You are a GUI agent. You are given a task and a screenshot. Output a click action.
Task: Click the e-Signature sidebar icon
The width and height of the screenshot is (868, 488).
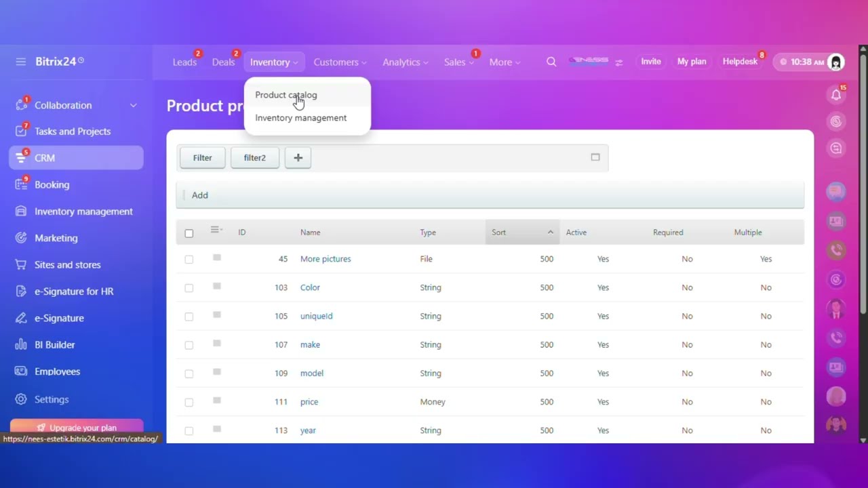click(x=21, y=318)
